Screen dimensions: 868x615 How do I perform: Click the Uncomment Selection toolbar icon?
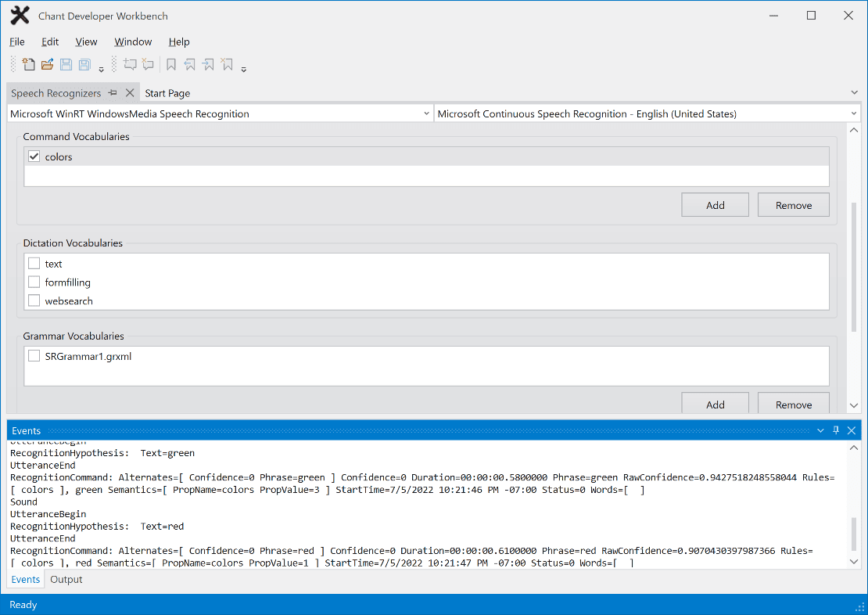pyautogui.click(x=148, y=64)
